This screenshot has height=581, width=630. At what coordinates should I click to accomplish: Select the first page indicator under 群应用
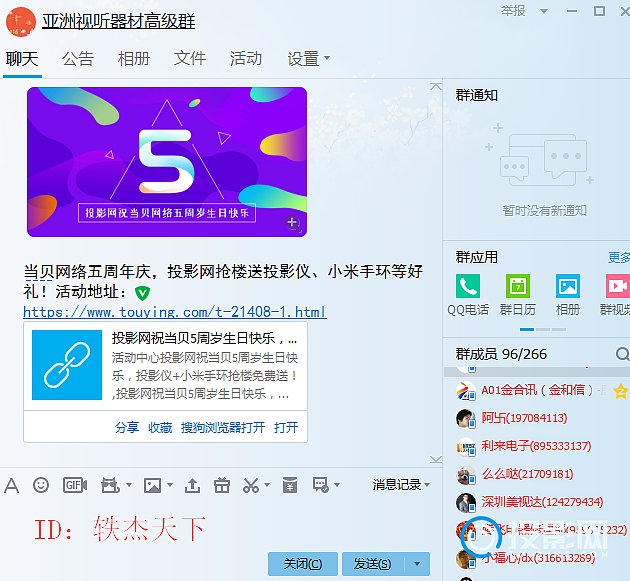click(527, 329)
